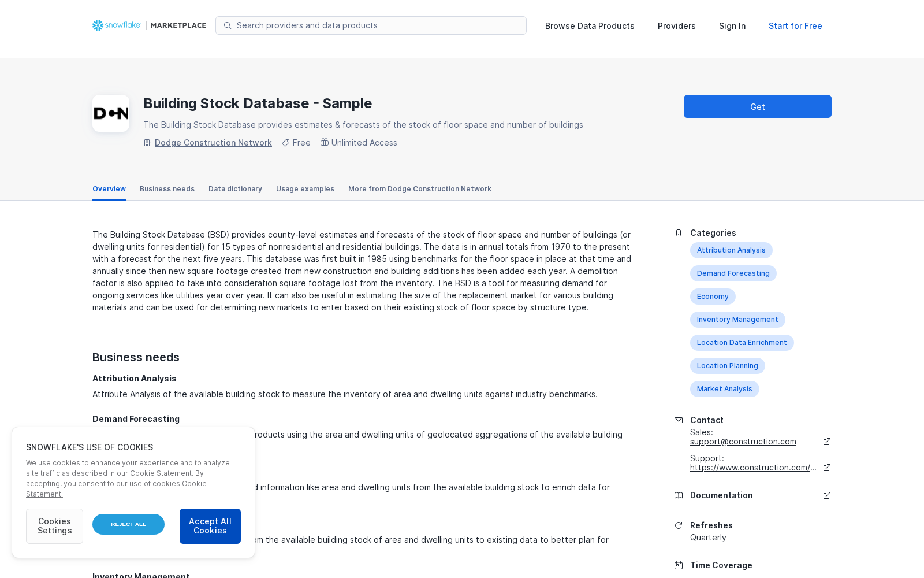Click the Time Coverage heading
Screen dimensions: 924x578
tap(721, 565)
